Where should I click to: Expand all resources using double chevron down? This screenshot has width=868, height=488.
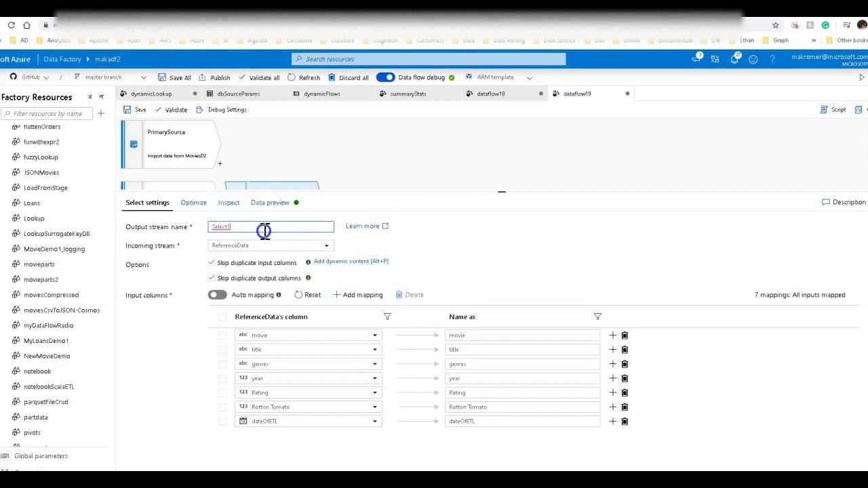point(90,97)
